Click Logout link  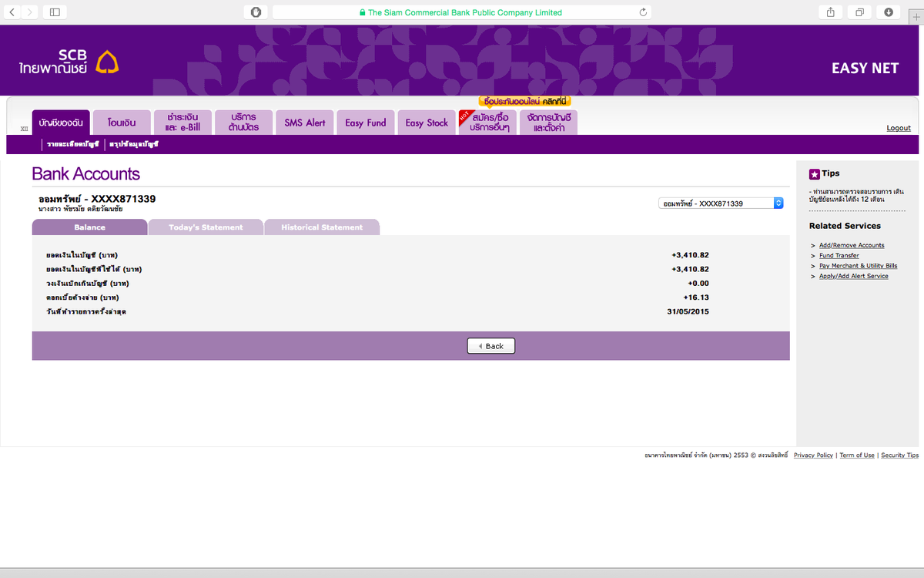click(898, 128)
